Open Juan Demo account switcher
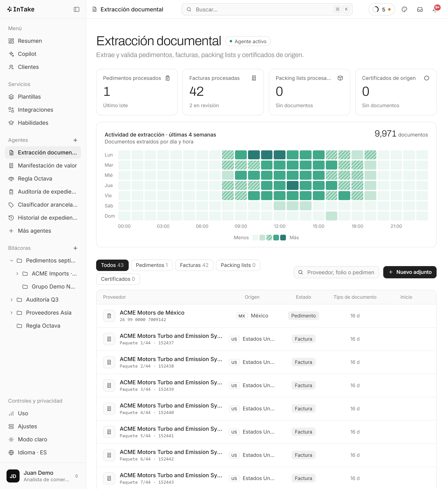This screenshot has width=448, height=489. tap(43, 476)
